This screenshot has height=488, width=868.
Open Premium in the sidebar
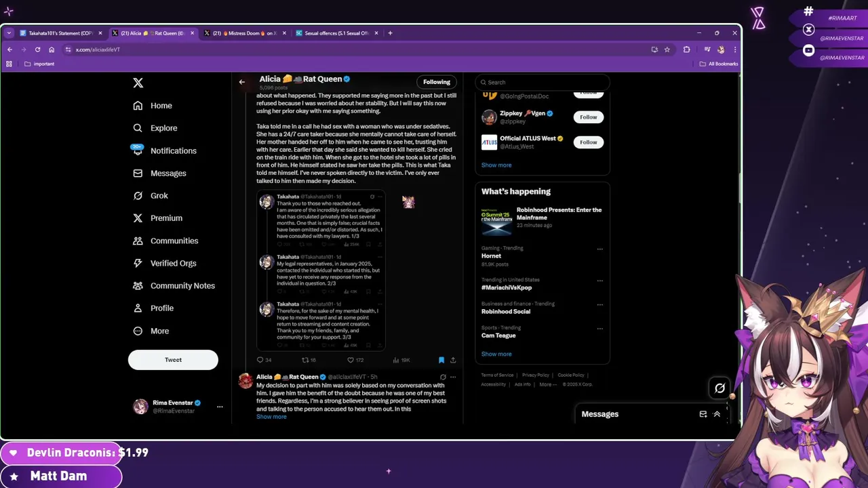coord(157,218)
